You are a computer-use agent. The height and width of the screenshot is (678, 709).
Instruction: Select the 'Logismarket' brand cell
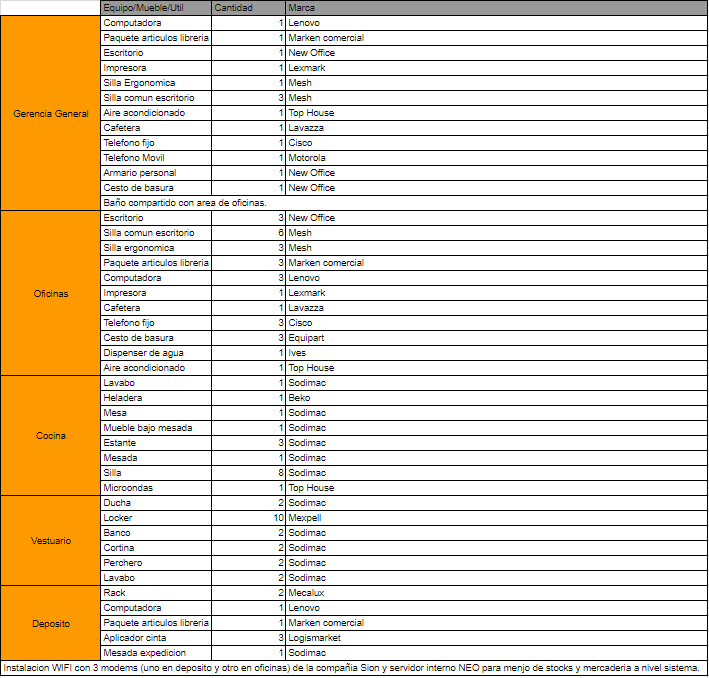(496, 638)
